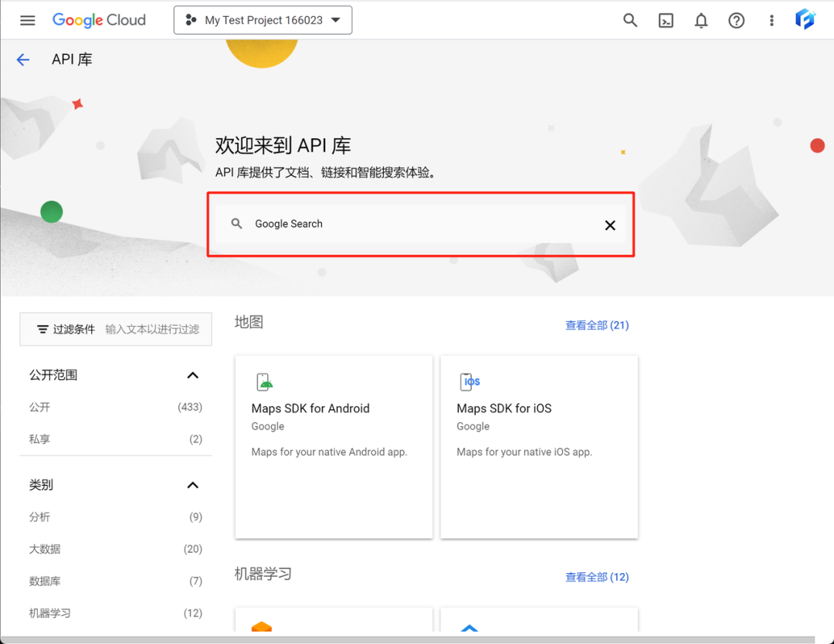
Task: Focus the filter text input 输入文本以进行过滤
Action: tap(152, 329)
